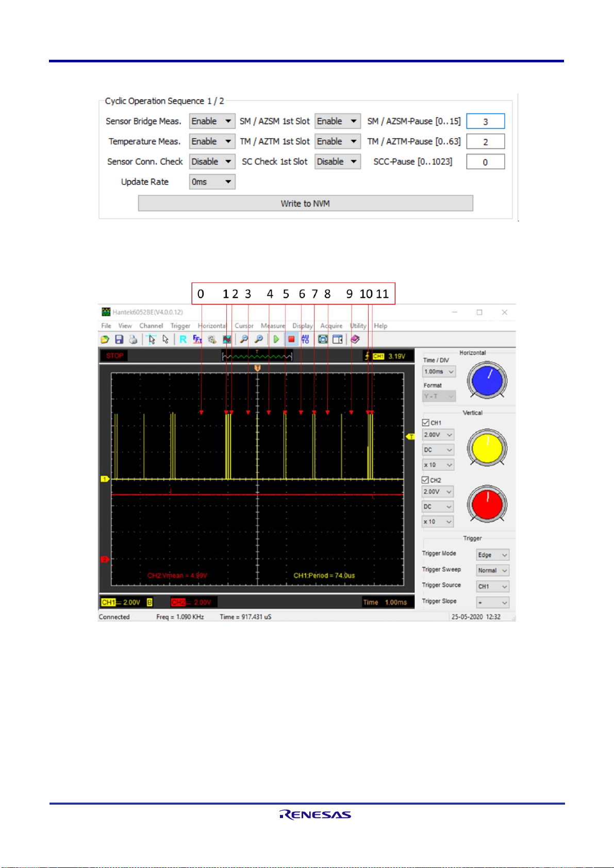Click the full screen display icon
The height and width of the screenshot is (868, 614).
[323, 339]
